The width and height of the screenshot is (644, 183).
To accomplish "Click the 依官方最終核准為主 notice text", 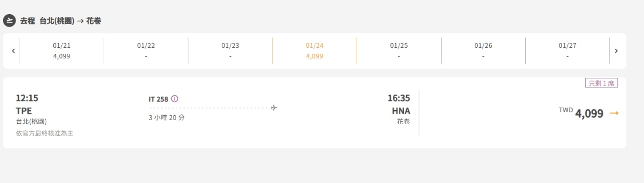I will [x=44, y=133].
